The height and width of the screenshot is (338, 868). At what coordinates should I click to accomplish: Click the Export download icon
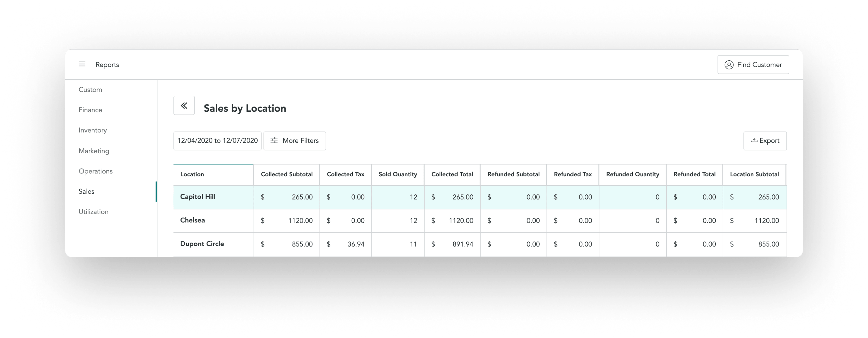pyautogui.click(x=754, y=140)
